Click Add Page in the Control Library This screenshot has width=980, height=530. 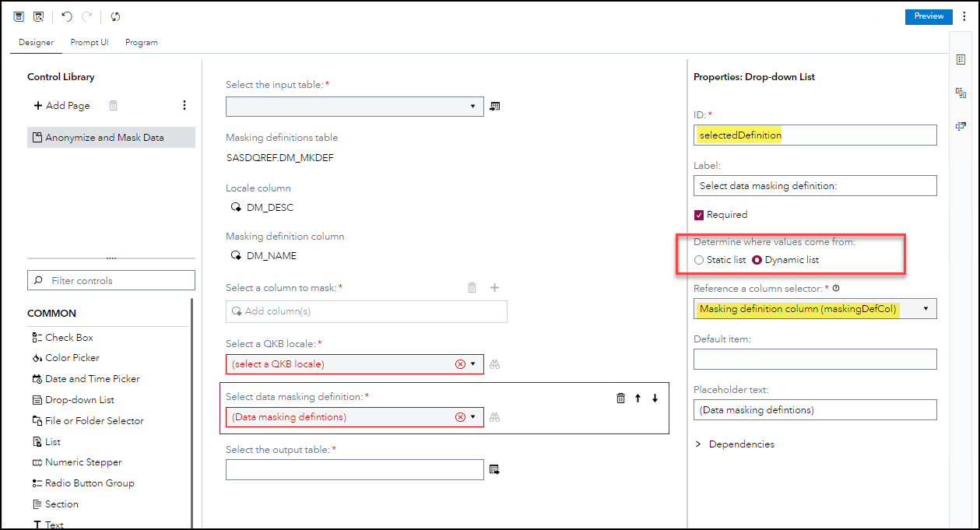(61, 105)
